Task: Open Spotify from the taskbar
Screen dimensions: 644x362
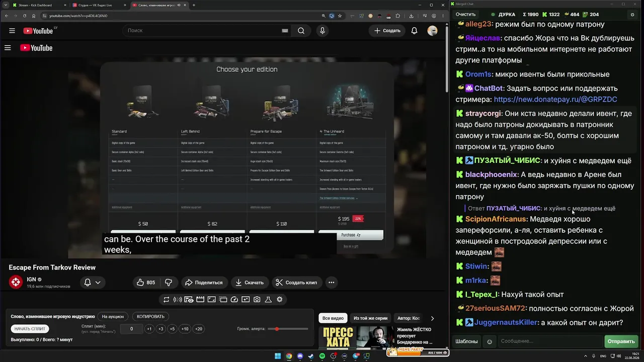Action: tap(322, 356)
